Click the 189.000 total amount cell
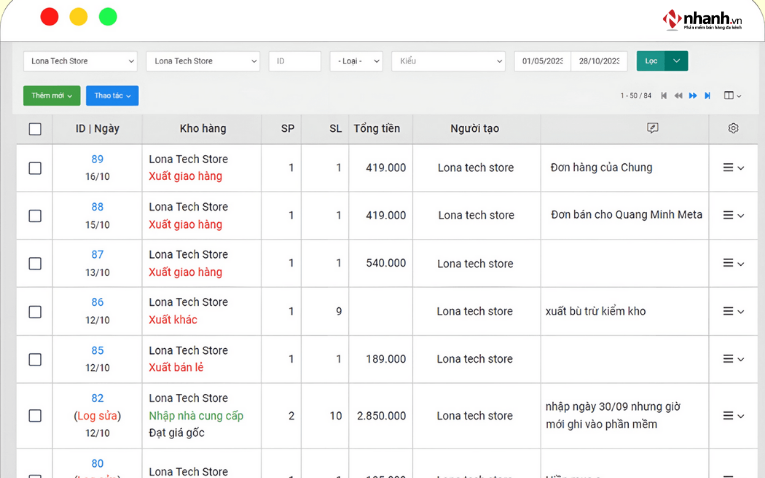The height and width of the screenshot is (478, 765). click(x=386, y=359)
